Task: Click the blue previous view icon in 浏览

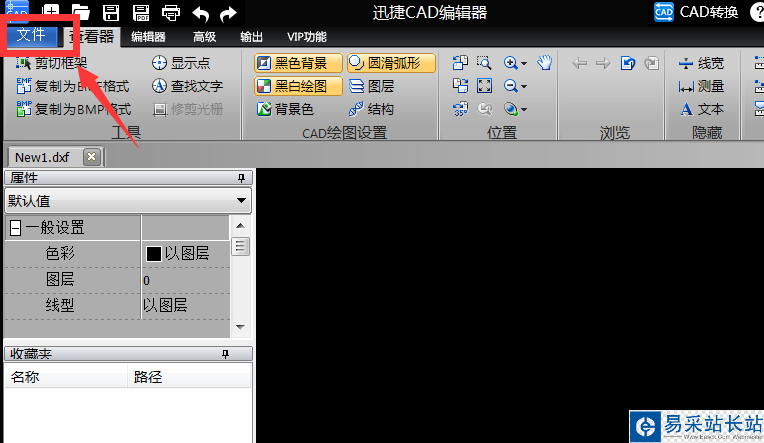Action: click(628, 63)
